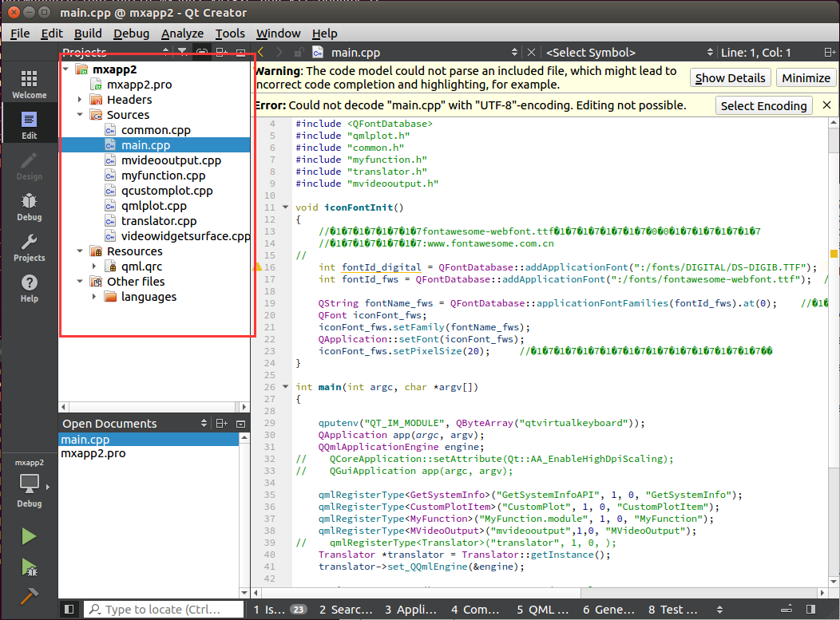Switch to Welcome mode in the sidebar
The image size is (840, 620).
[29, 83]
